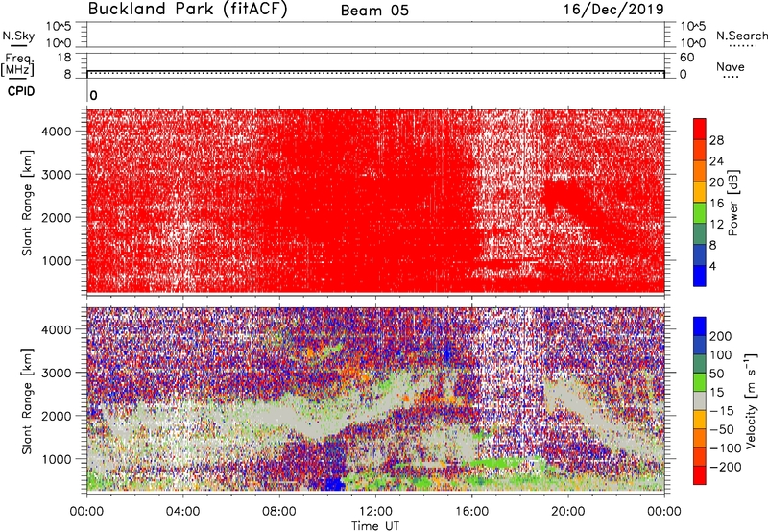This screenshot has width=768, height=532.
Task: Click the 'Velocity [m s-1]' colorbar title
Action: 751,400
